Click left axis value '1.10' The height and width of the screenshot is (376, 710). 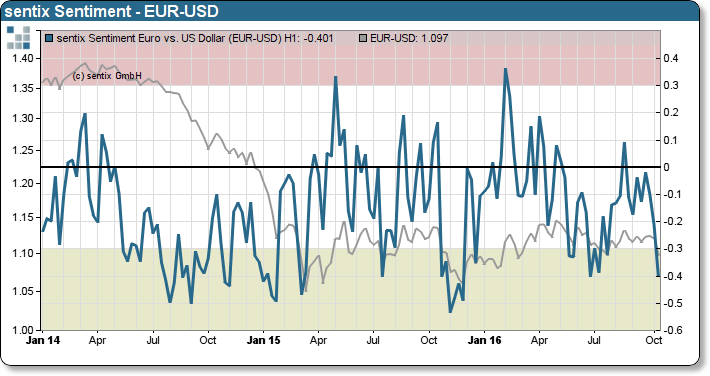pyautogui.click(x=23, y=253)
